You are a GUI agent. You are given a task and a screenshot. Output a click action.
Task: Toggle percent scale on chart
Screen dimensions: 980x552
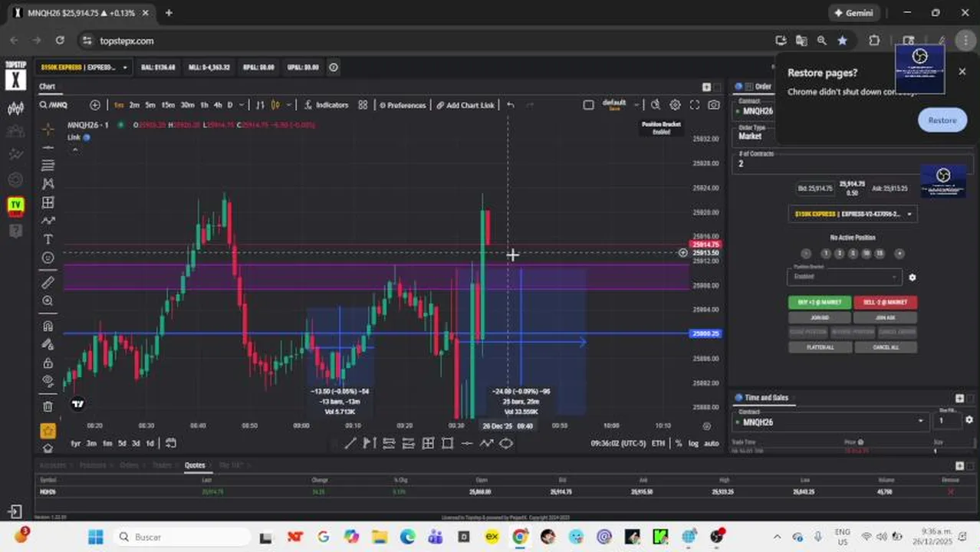tap(678, 443)
